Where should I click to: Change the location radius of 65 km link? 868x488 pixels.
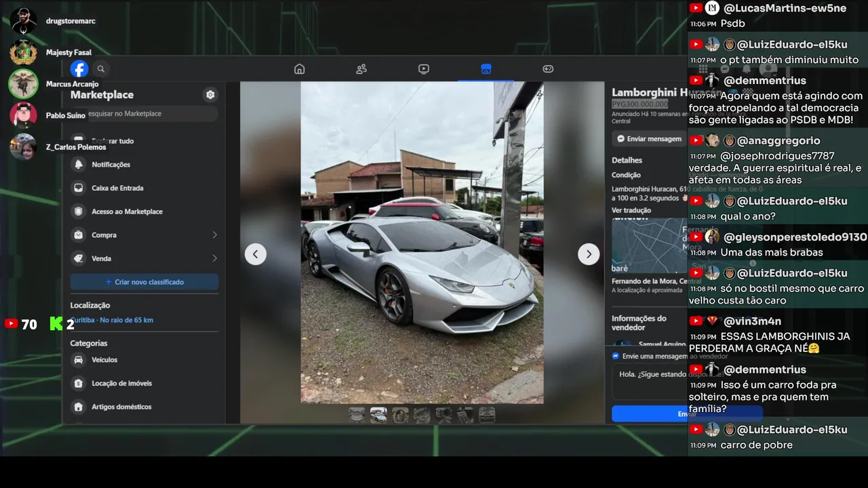(x=112, y=320)
